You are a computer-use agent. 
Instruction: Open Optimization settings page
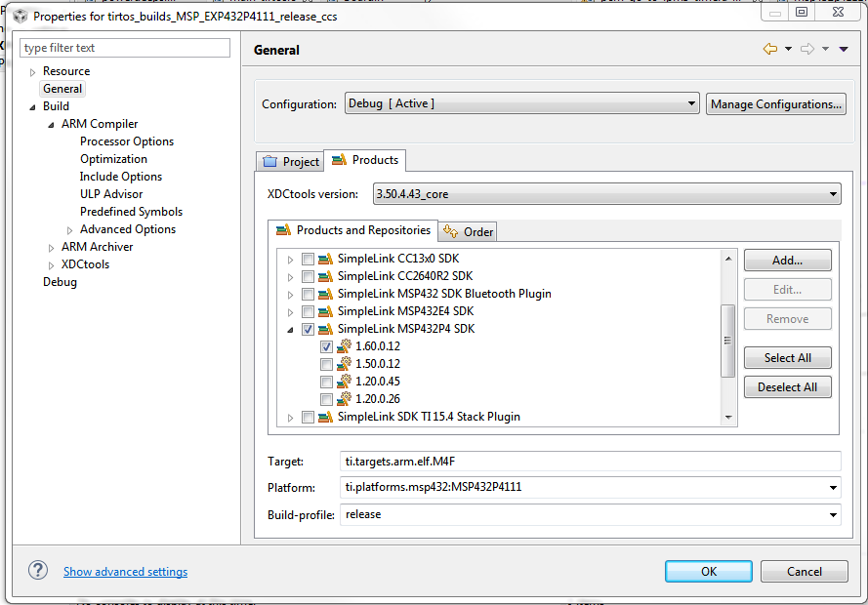click(113, 159)
